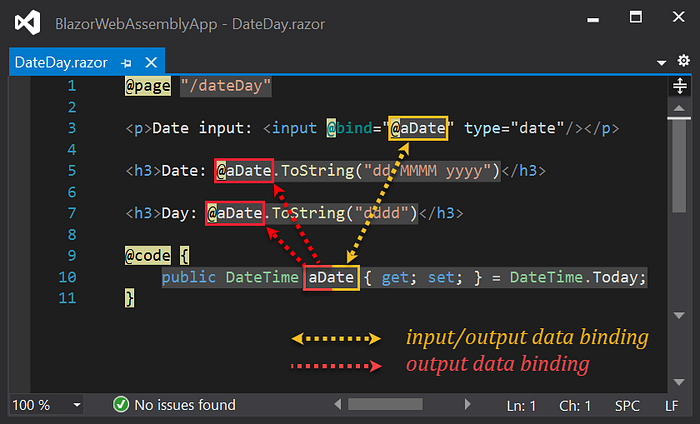
Task: Click the get accessor on line 10
Action: click(395, 278)
